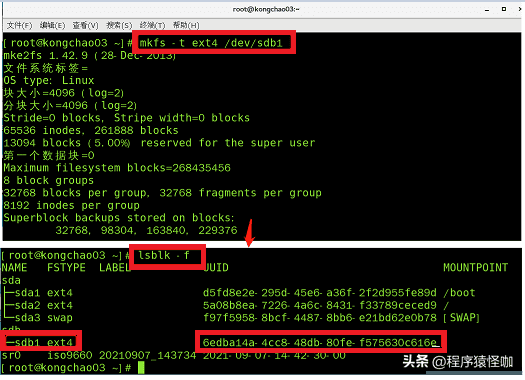Click the Maximum filesystem blocks=268435456 line
Viewport: 525px width, 380px height.
(x=117, y=168)
